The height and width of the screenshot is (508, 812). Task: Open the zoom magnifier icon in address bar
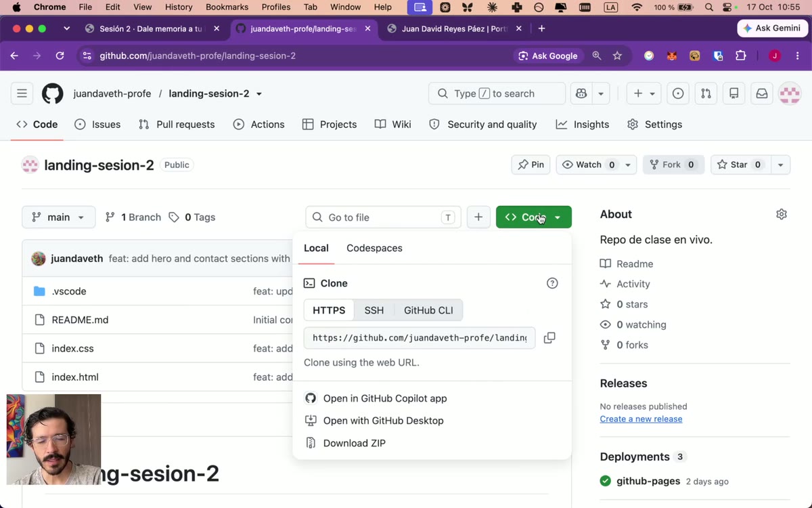(x=597, y=56)
